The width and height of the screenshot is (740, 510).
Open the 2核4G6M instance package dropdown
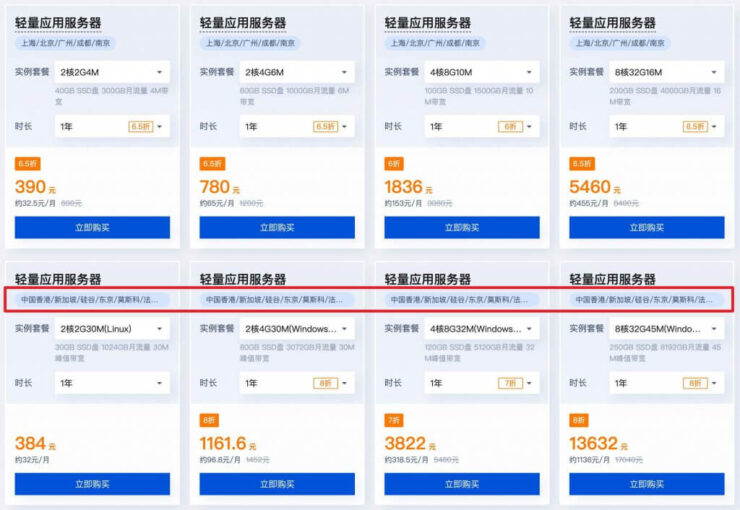pos(297,72)
